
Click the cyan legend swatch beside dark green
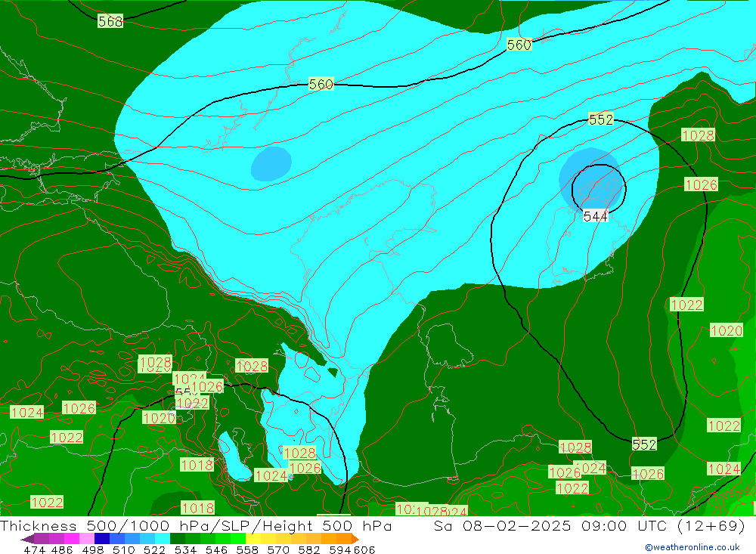[x=163, y=539]
